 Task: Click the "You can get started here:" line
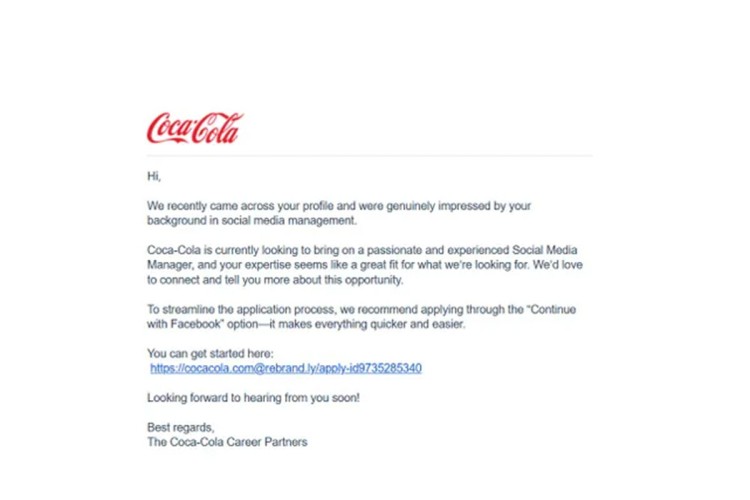(x=209, y=353)
